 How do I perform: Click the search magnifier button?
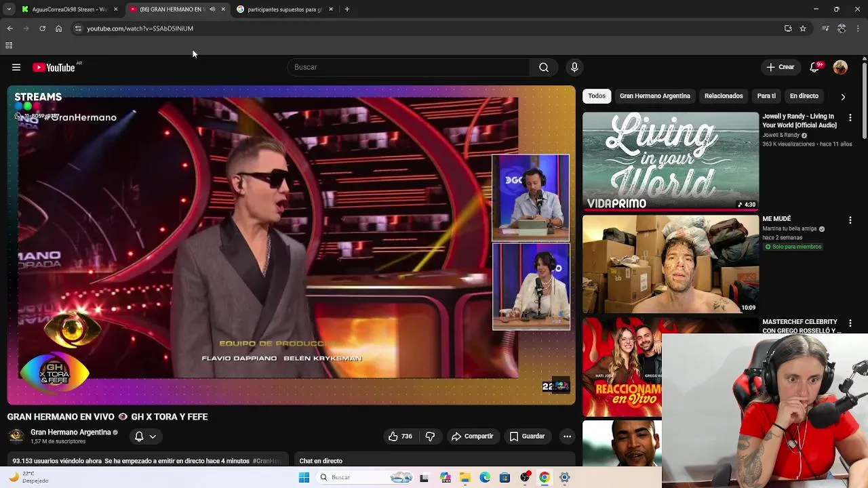point(544,67)
